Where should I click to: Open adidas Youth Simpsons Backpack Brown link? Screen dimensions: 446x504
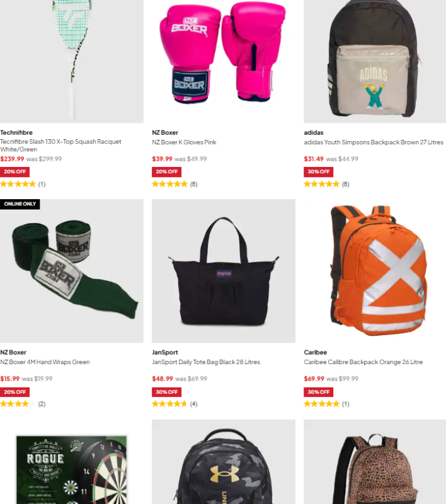point(374,142)
